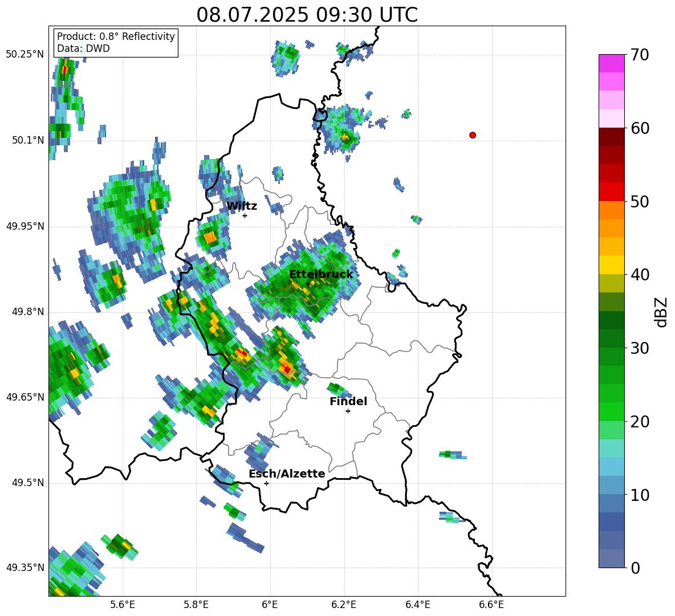Click the title '08.07.2025 09:30 UTC'

point(307,15)
